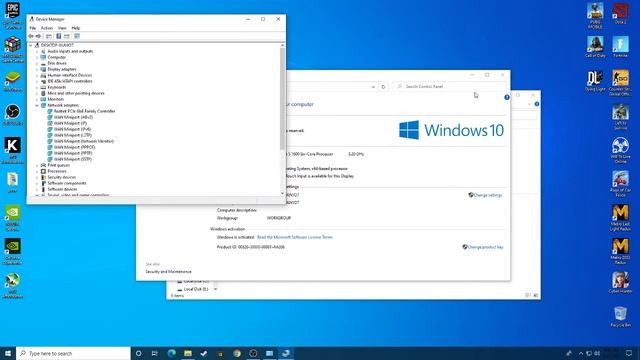Open Read the Microsoft Software License Terms
640x360 pixels.
[x=295, y=237]
